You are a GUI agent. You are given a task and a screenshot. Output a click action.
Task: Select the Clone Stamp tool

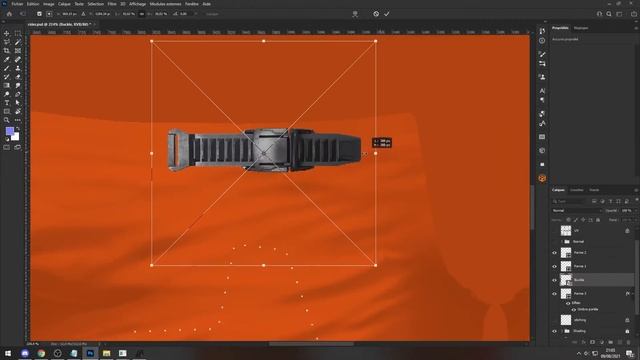click(18, 68)
